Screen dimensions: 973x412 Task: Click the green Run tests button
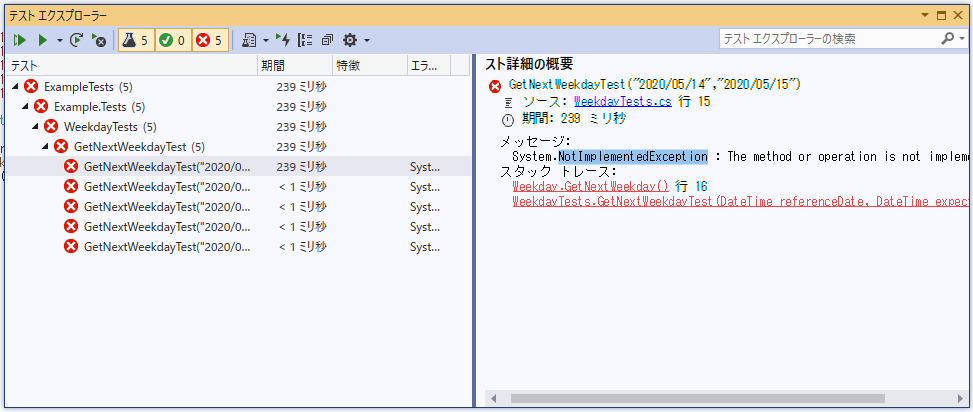(x=43, y=40)
